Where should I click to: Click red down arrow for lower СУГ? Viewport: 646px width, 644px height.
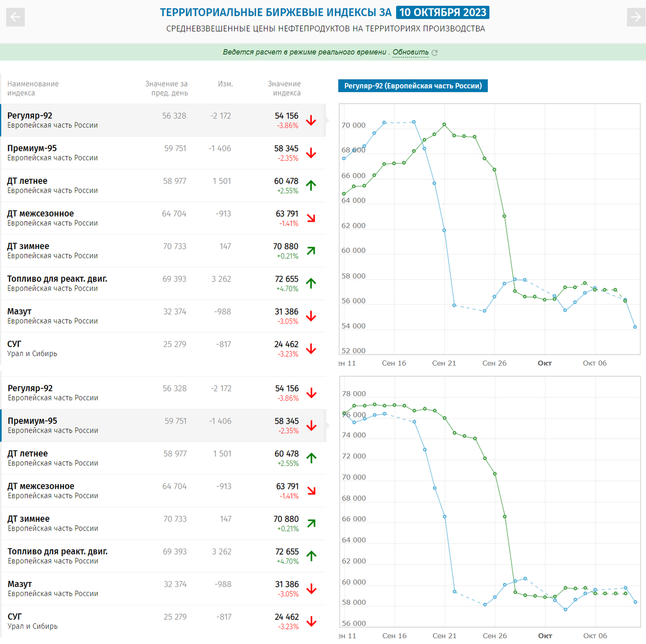tap(311, 621)
